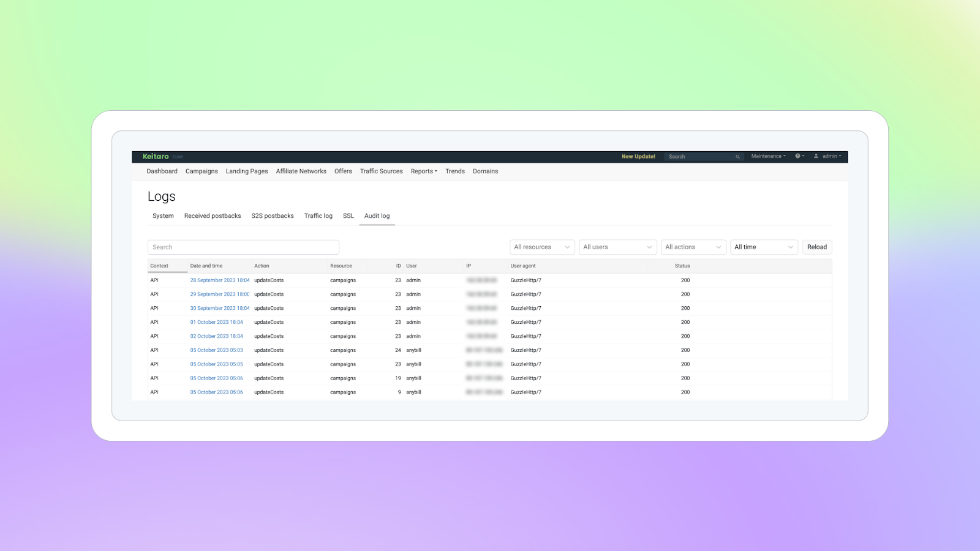The width and height of the screenshot is (980, 551).
Task: Open the 29 September 2023 log entry
Action: pyautogui.click(x=220, y=294)
